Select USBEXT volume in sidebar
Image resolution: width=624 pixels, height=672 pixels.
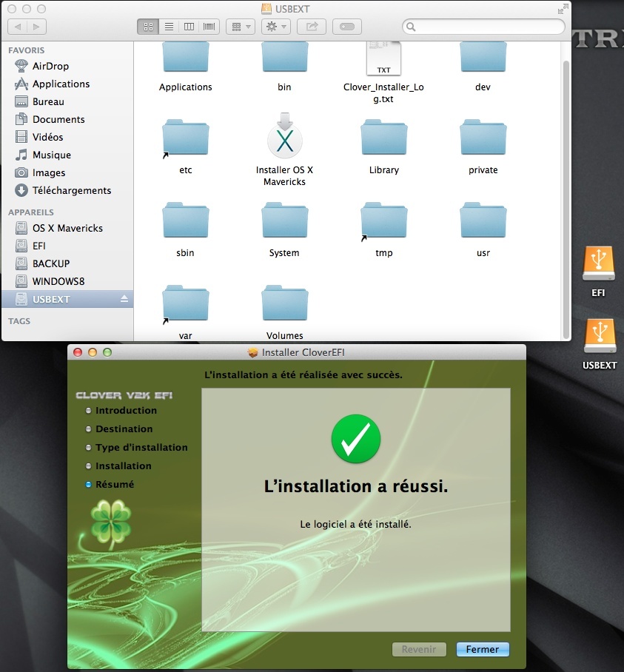tap(67, 299)
